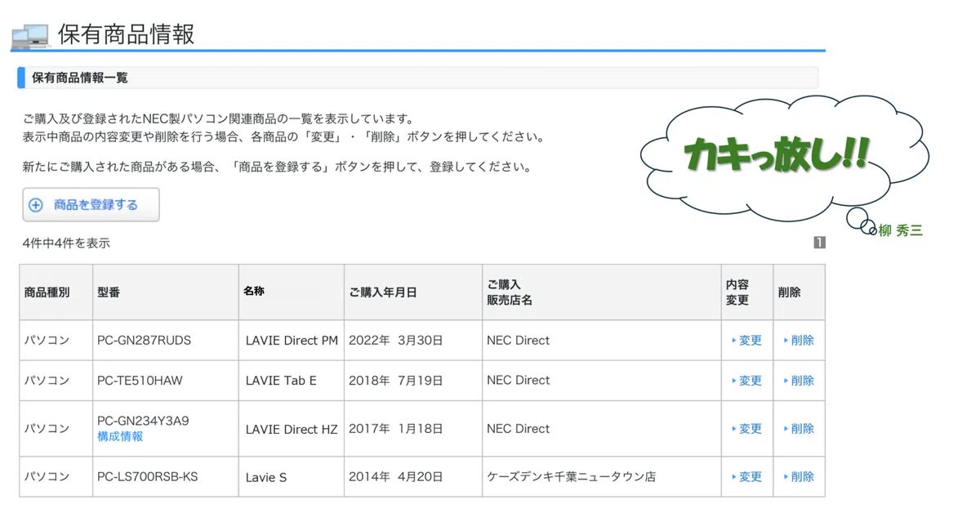This screenshot has height=513, width=980.
Task: Open 変更 for PC-GN234Y3A9
Action: [747, 429]
